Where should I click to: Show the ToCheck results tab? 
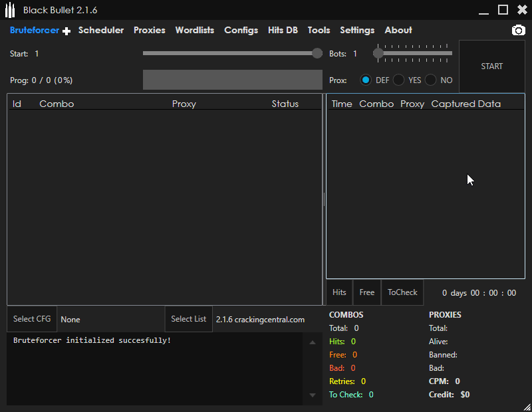(402, 292)
